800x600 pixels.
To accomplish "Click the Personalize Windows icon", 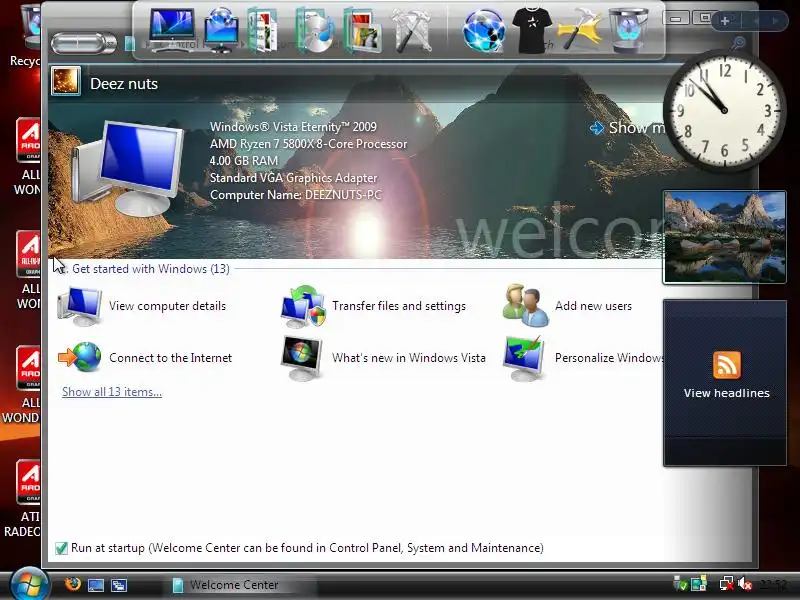I will coord(524,358).
